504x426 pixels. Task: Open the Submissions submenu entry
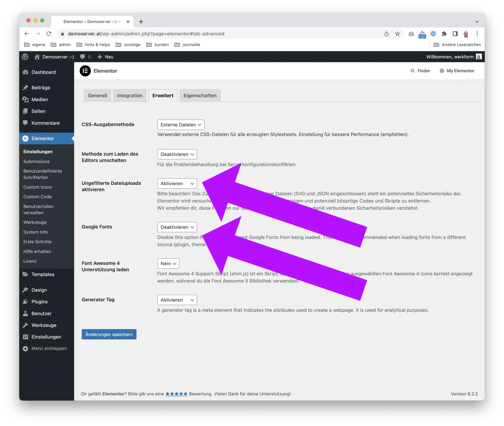tap(36, 162)
